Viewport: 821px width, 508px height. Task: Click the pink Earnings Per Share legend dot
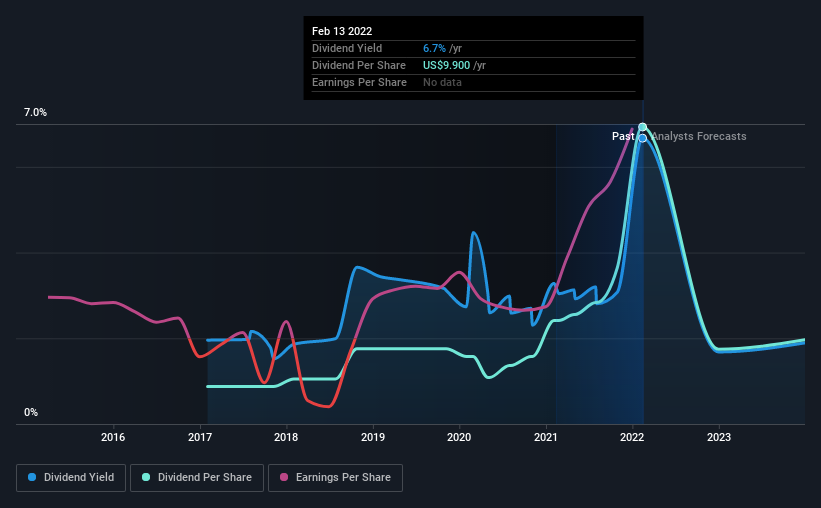pyautogui.click(x=284, y=477)
